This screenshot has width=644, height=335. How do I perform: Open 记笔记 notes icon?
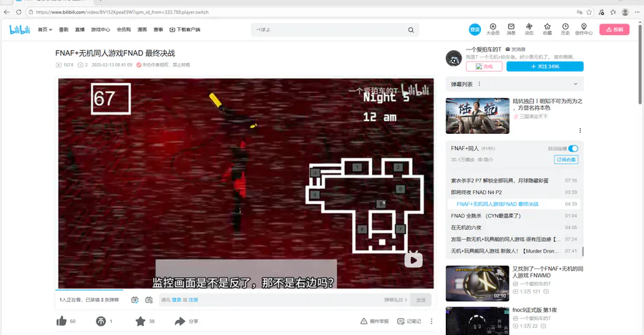coord(401,321)
